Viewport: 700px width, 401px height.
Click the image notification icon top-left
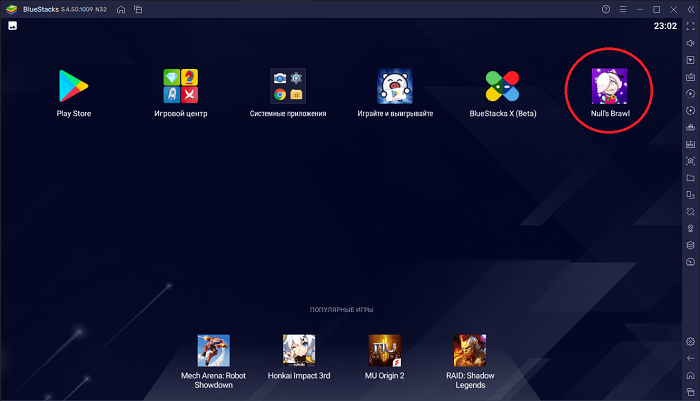pos(12,26)
